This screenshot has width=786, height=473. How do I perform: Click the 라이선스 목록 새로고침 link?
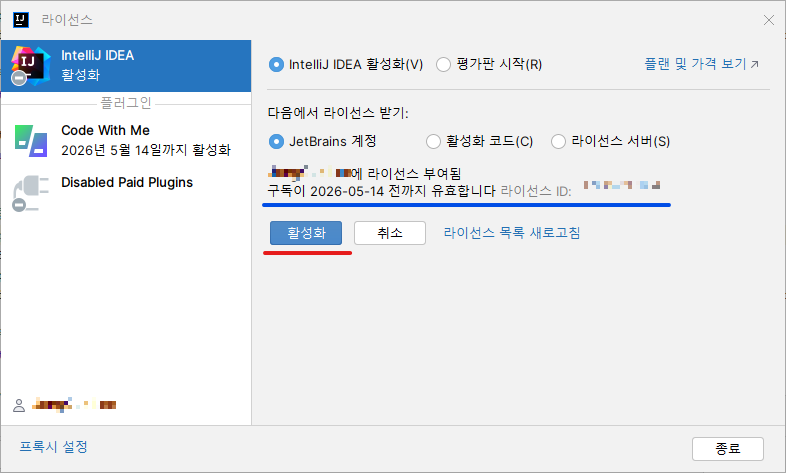(512, 233)
